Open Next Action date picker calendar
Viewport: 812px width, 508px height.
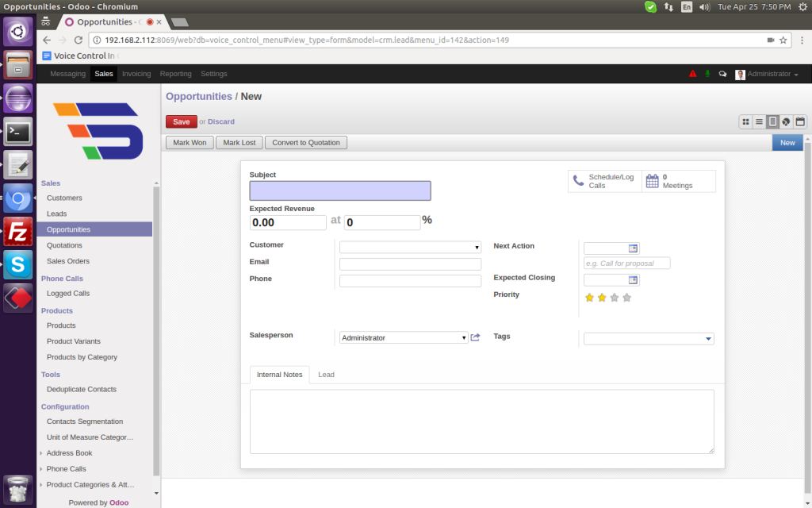(x=633, y=248)
